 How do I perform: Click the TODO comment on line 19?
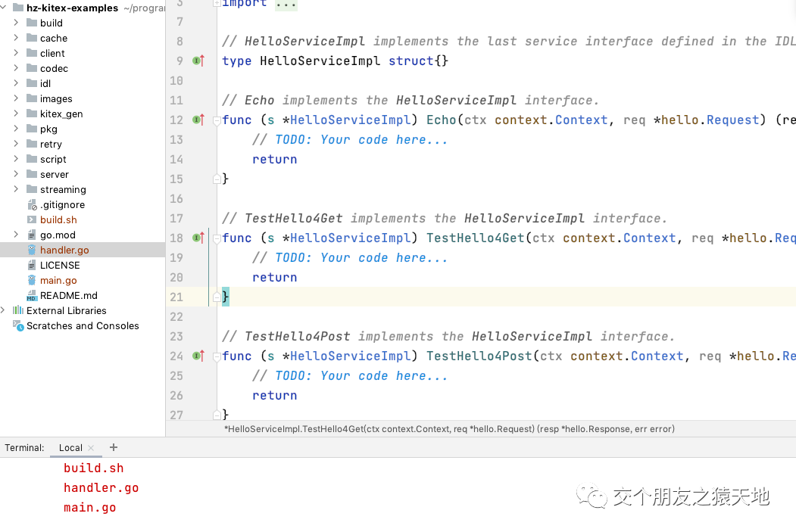[x=350, y=257]
